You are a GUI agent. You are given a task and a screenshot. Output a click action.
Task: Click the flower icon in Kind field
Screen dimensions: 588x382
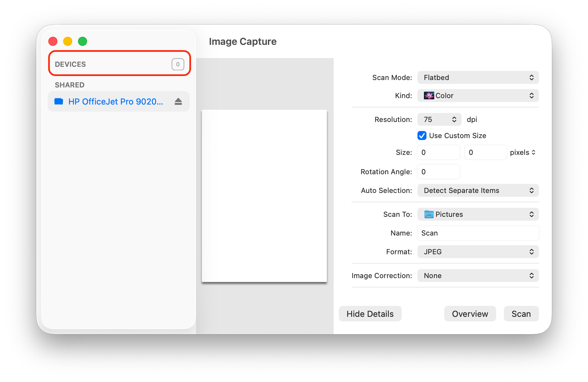(429, 95)
